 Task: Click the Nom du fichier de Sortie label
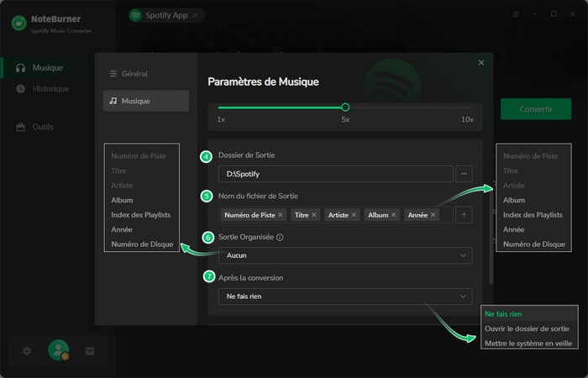pos(258,196)
